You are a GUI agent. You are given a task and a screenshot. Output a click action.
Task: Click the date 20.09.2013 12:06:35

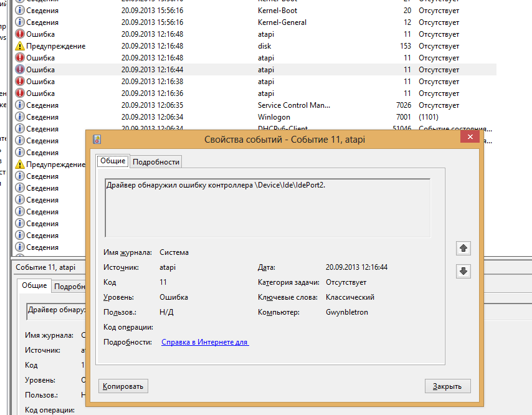pyautogui.click(x=152, y=105)
